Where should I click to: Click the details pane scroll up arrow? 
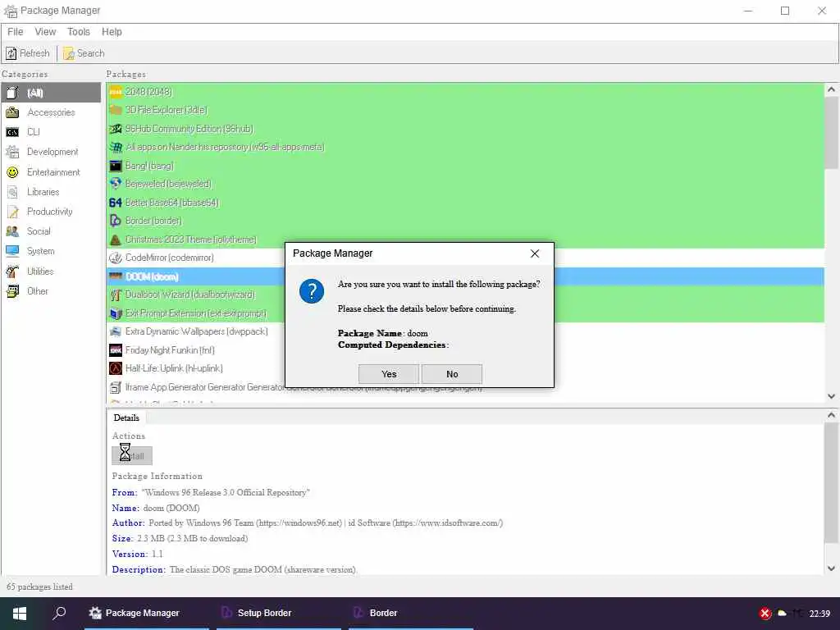click(x=832, y=414)
